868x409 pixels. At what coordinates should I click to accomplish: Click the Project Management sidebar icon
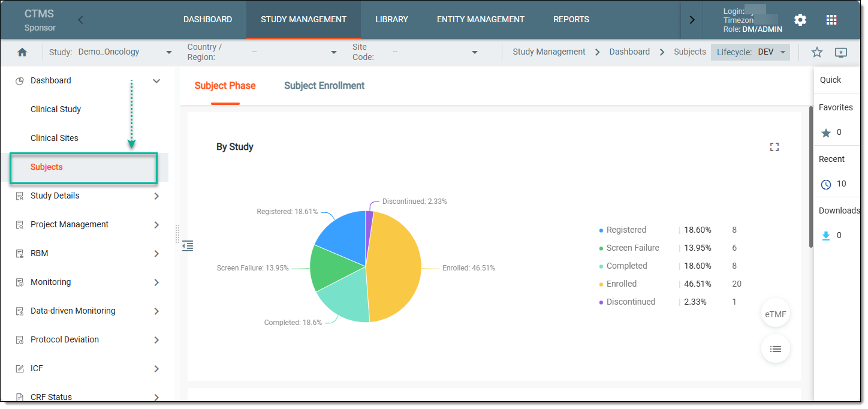(x=20, y=225)
